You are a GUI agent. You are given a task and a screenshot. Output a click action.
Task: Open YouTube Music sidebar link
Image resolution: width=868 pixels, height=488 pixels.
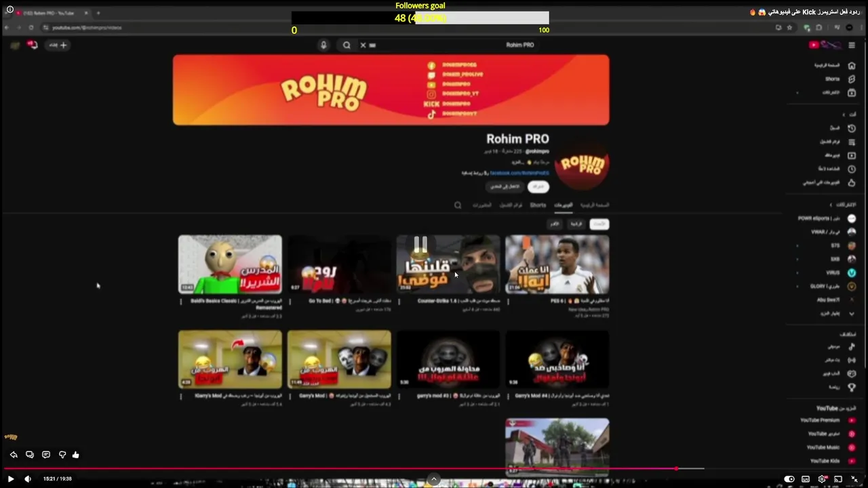point(831,447)
